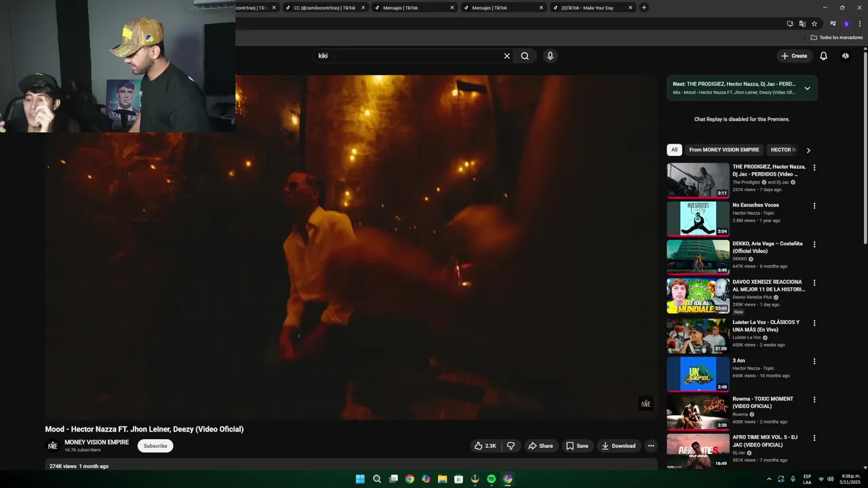Close the 'CC (@camilocontr3ras)' tab
Image resolution: width=868 pixels, height=488 pixels.
tap(363, 7)
